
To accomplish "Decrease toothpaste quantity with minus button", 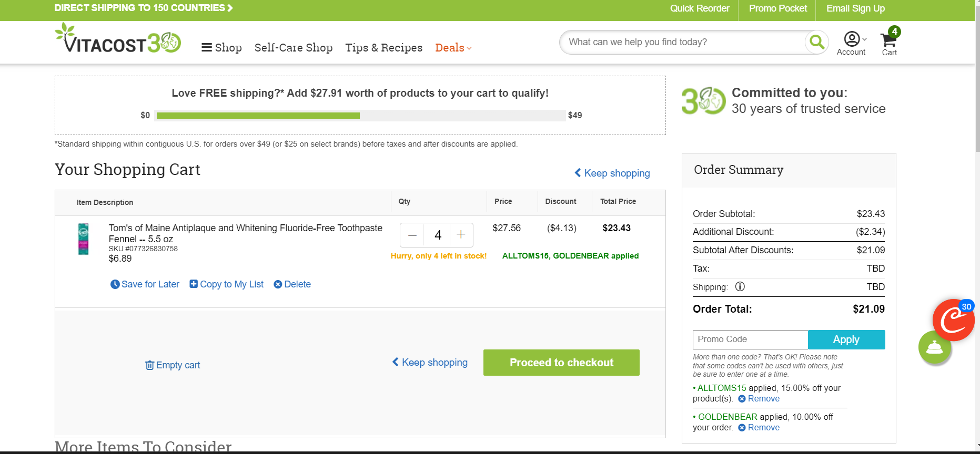I will tap(412, 235).
